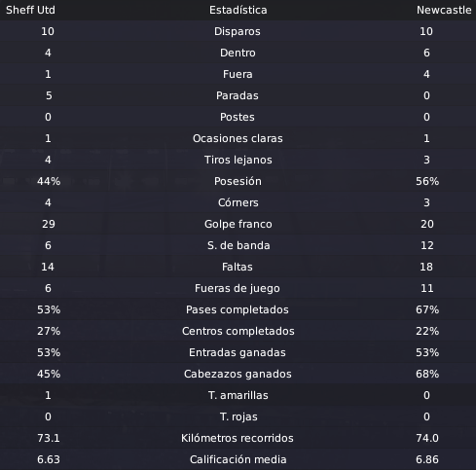Image resolution: width=476 pixels, height=470 pixels.
Task: Click Newcastle's 56% possession value
Action: (427, 181)
